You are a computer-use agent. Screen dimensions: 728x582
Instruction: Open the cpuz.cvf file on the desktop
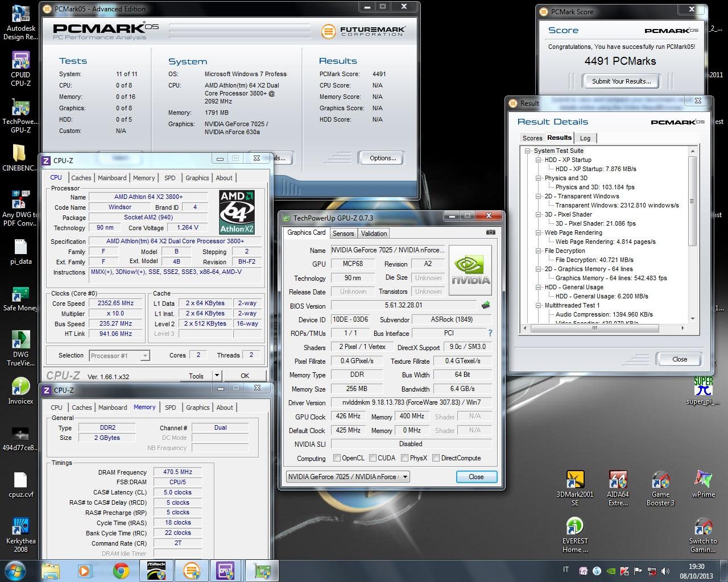click(20, 485)
